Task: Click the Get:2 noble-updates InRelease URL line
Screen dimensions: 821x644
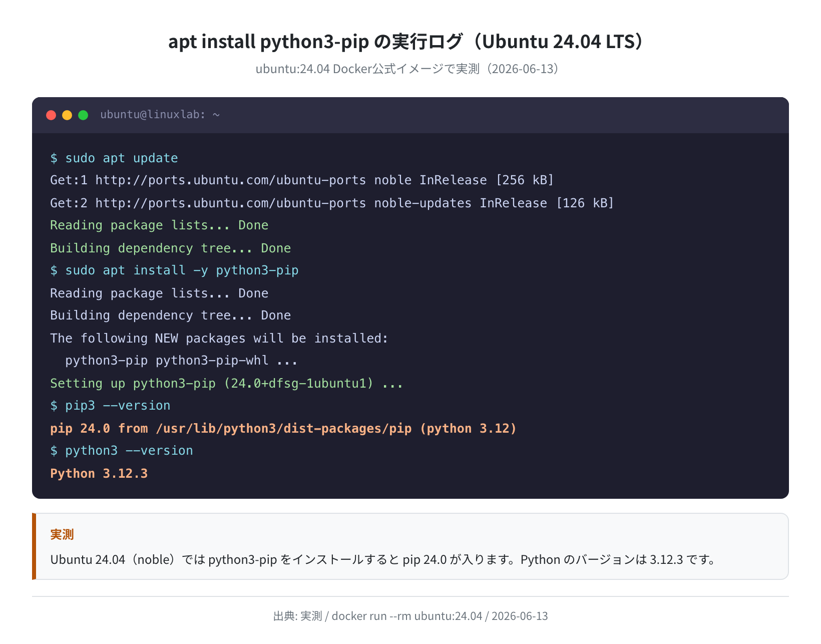Action: point(332,203)
